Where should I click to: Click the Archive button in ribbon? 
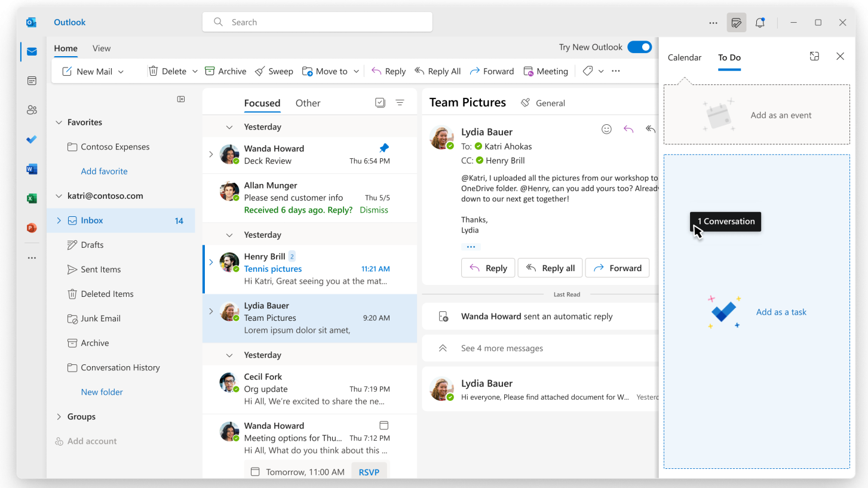click(225, 71)
